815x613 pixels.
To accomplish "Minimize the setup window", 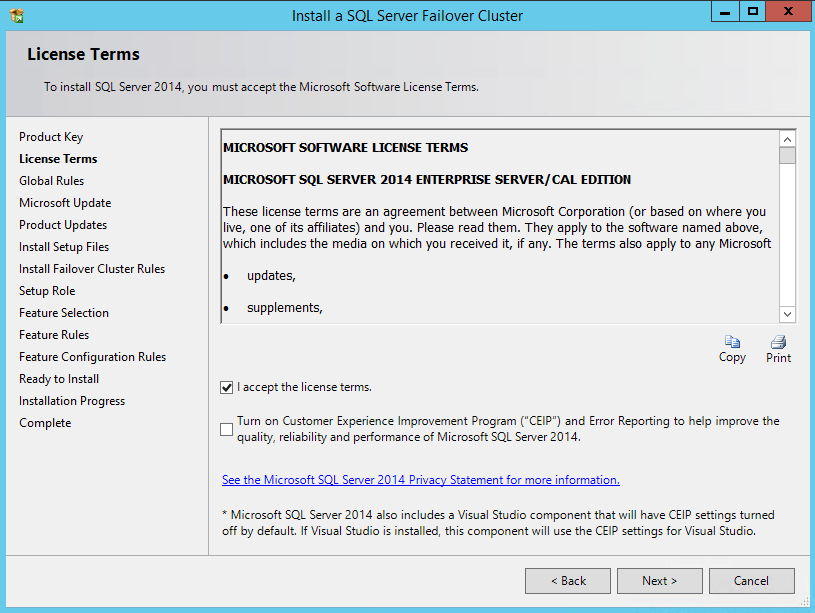I will pos(725,12).
